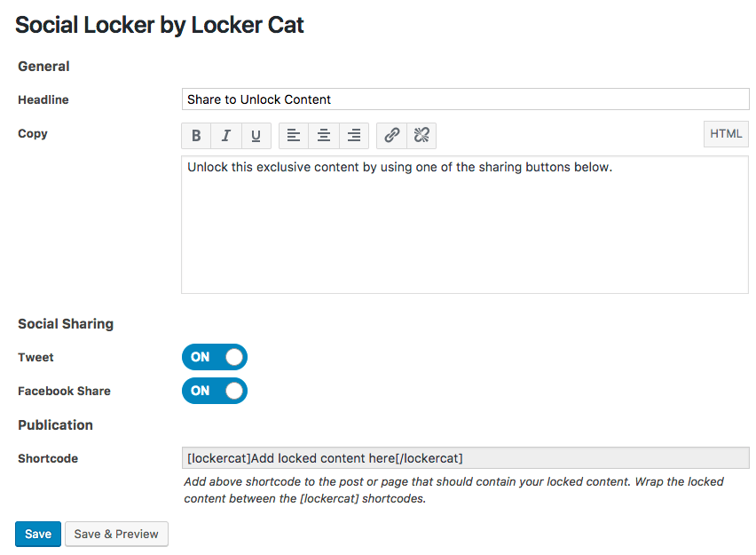Image resolution: width=756 pixels, height=555 pixels.
Task: Align copy text to the left
Action: [x=294, y=135]
